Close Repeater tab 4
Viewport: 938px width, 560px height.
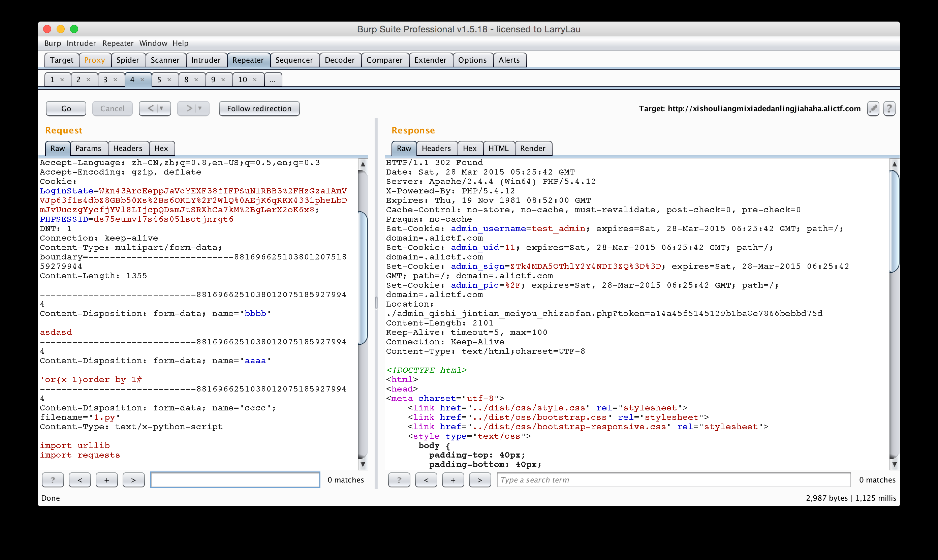click(x=142, y=80)
